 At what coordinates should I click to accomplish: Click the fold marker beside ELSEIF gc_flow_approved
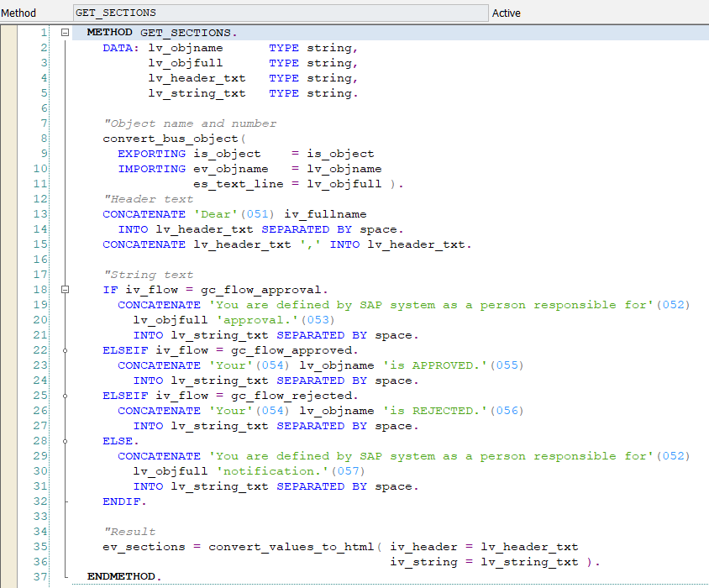(x=66, y=350)
